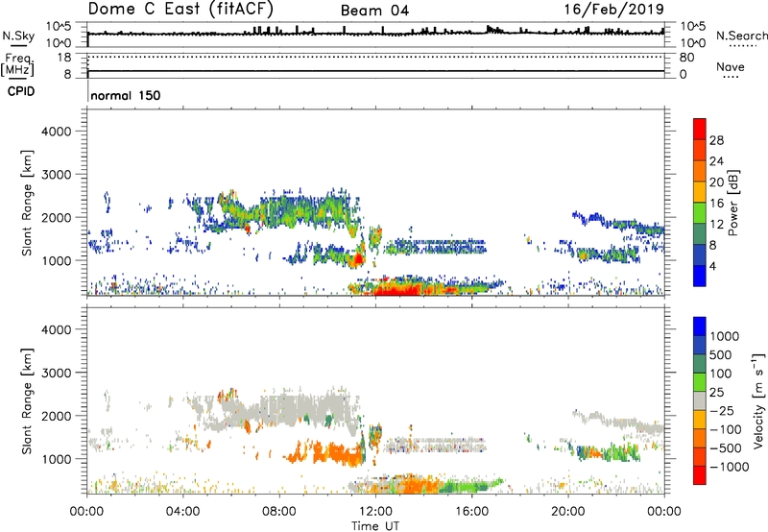Click the power colorbar value '12'
The width and height of the screenshot is (768, 532).
(x=716, y=225)
